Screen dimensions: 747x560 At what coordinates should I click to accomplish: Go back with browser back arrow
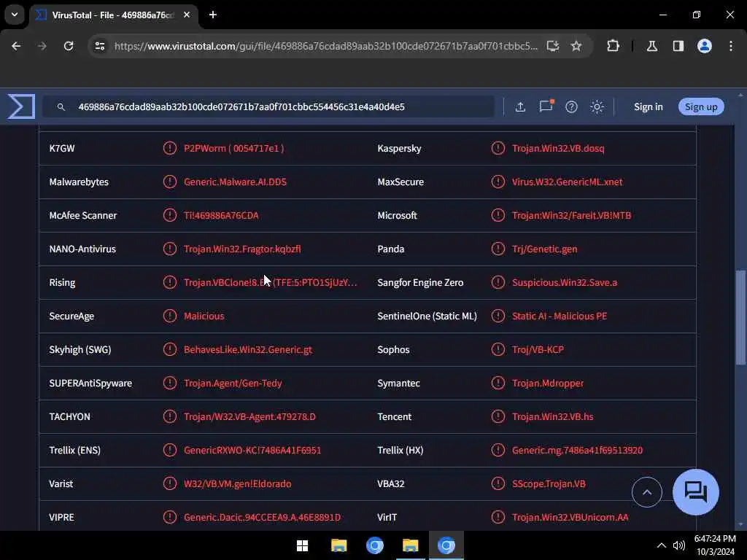[16, 46]
